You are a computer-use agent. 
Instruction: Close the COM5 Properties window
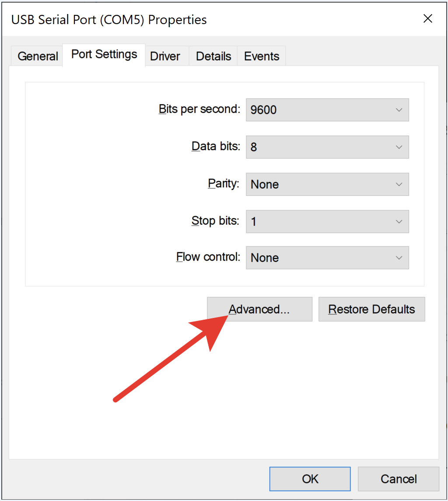click(427, 18)
